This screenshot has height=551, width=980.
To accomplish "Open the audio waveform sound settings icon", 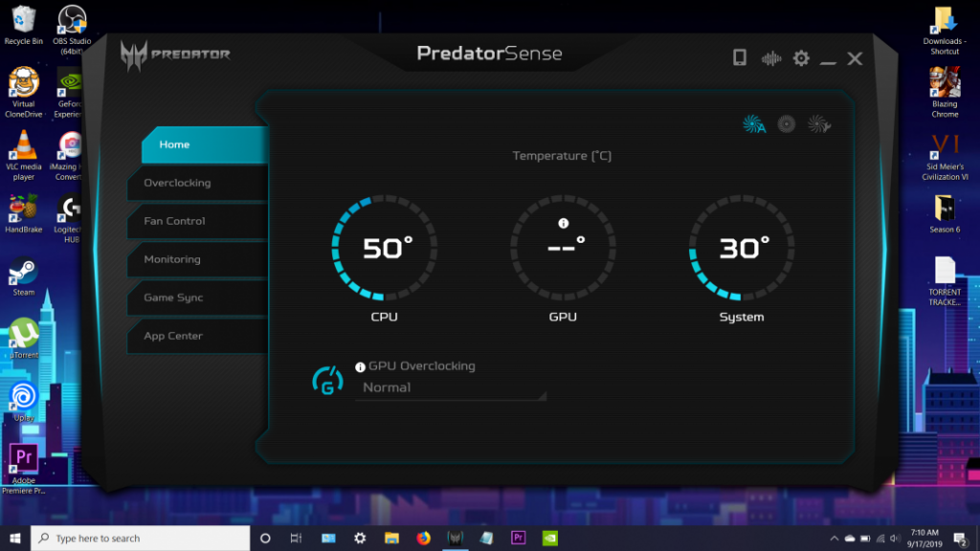I will click(x=770, y=58).
